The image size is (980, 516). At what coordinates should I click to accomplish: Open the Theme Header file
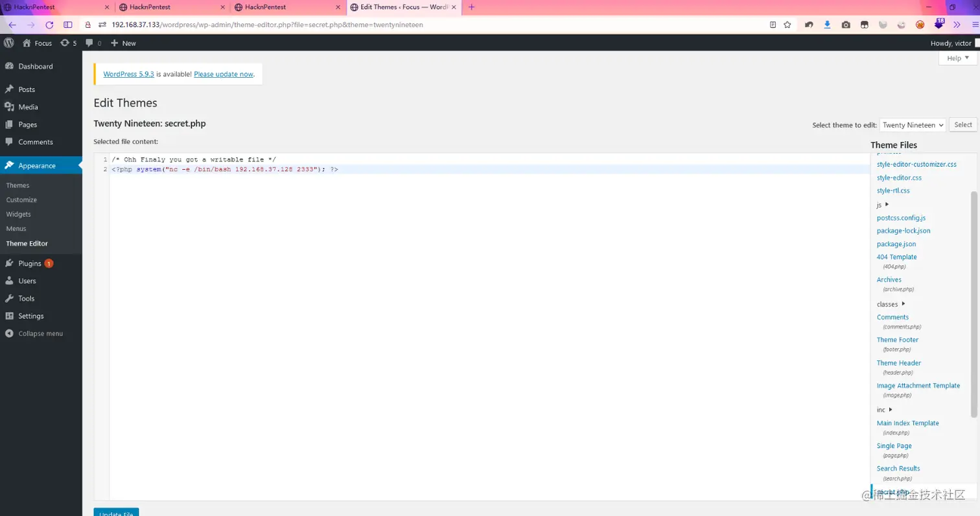pos(899,363)
